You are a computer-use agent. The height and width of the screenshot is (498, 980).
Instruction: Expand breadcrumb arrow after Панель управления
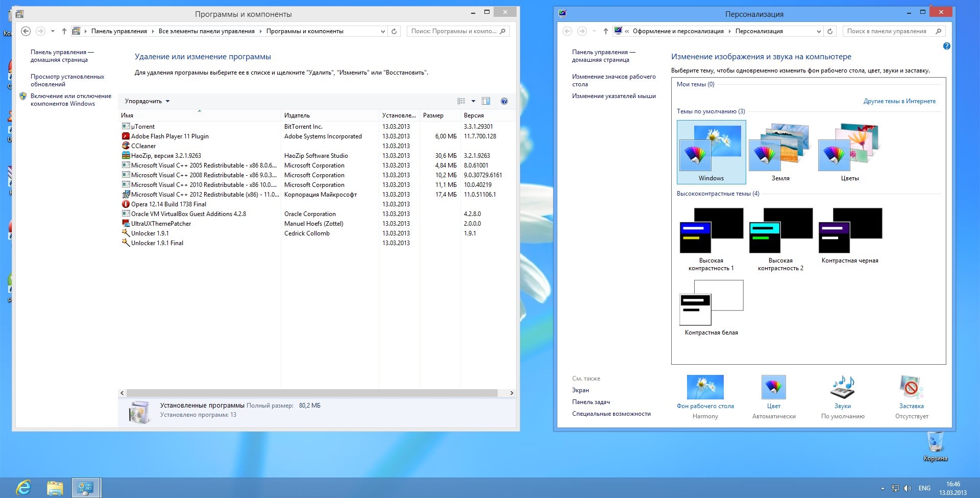[153, 31]
